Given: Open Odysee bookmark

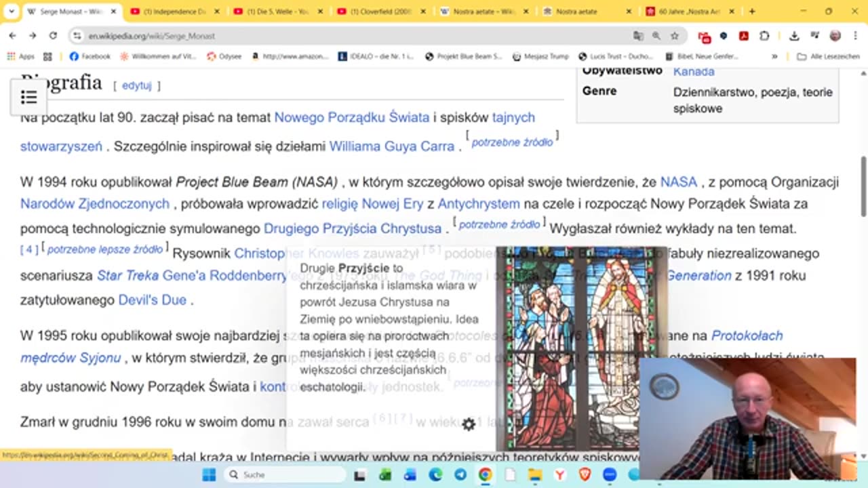Looking at the screenshot, I should [x=224, y=57].
